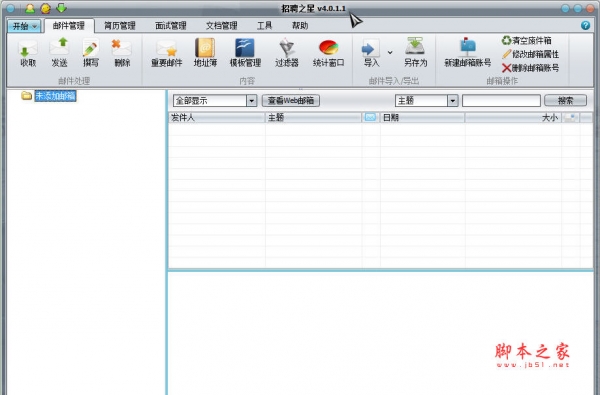Sort by the 发件人 sender column

(x=217, y=117)
